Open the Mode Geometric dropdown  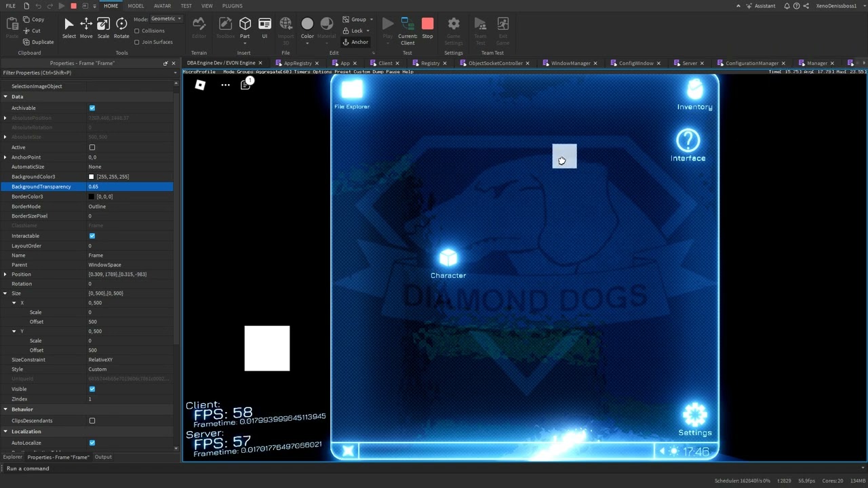pyautogui.click(x=166, y=19)
